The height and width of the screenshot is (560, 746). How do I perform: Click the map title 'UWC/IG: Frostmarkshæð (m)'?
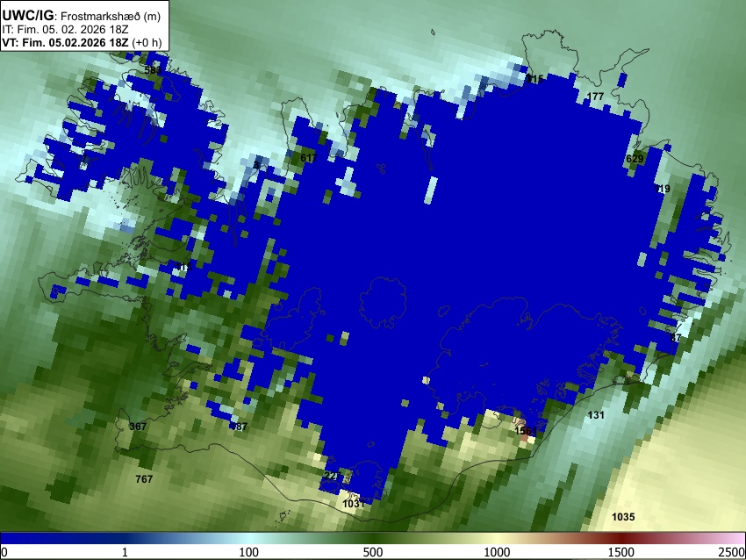(x=82, y=16)
